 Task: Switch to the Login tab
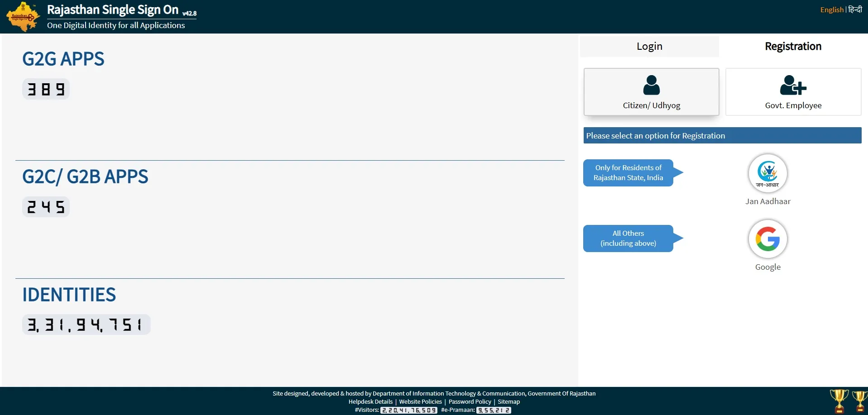tap(649, 47)
